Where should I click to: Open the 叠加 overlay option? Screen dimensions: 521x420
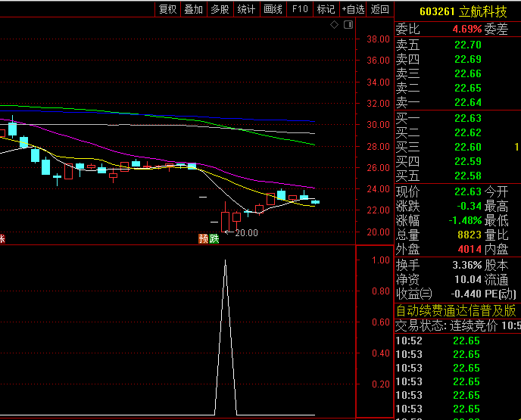[194, 9]
